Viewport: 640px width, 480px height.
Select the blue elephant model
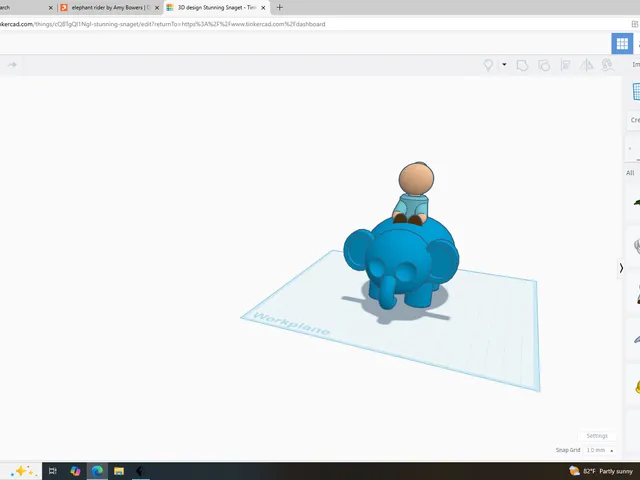tap(401, 265)
